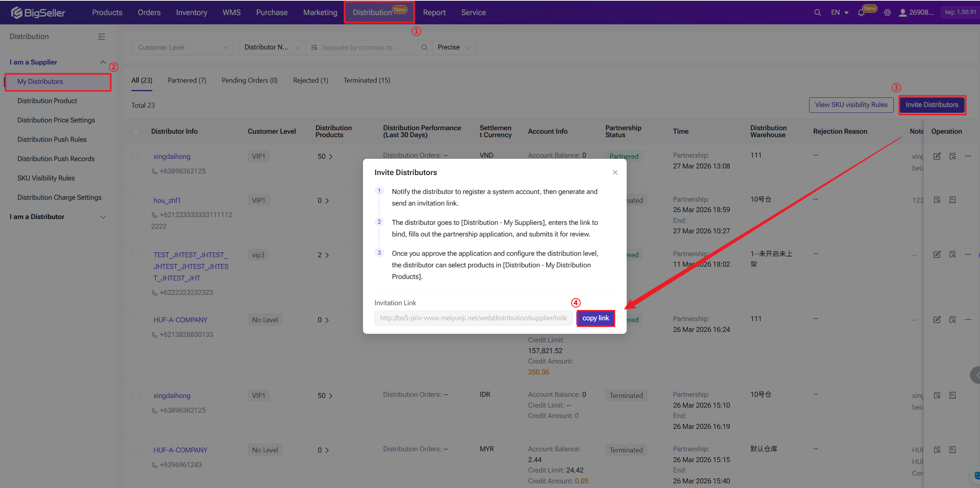Screen dimensions: 980x488
Task: Click the Invitation Link text field
Action: pyautogui.click(x=473, y=318)
